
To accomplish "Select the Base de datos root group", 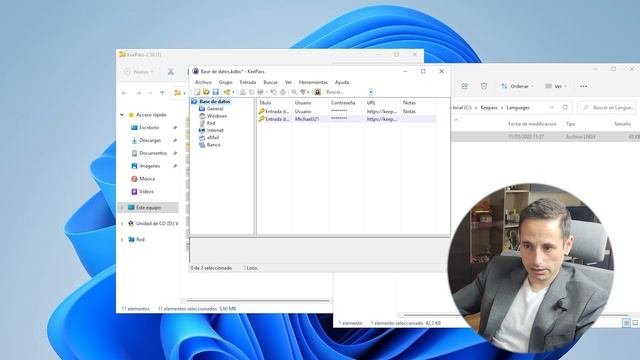I will point(215,101).
